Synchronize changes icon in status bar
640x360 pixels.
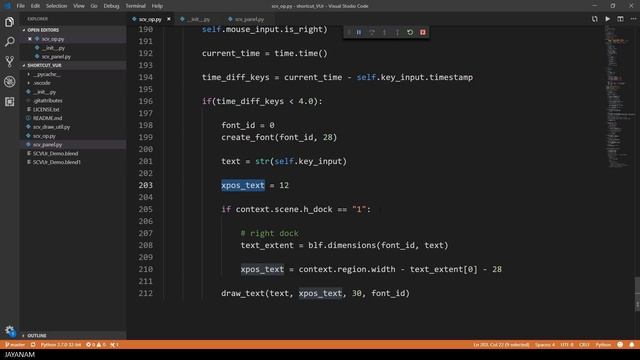[x=33, y=345]
